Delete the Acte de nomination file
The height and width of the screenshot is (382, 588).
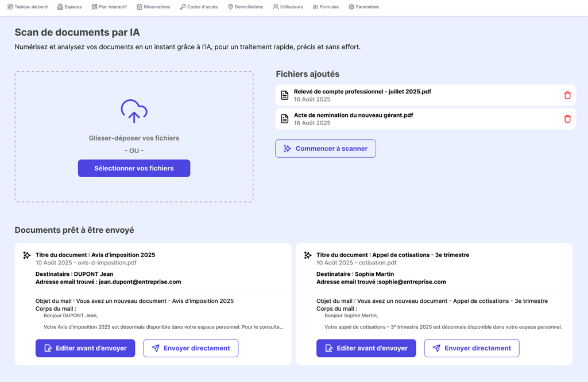pyautogui.click(x=567, y=119)
